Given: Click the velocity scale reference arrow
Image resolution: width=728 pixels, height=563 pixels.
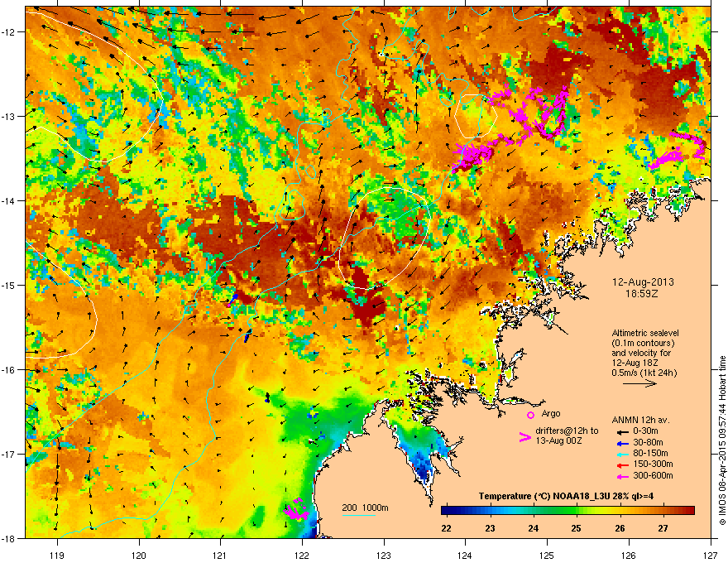Looking at the screenshot, I should click(639, 383).
